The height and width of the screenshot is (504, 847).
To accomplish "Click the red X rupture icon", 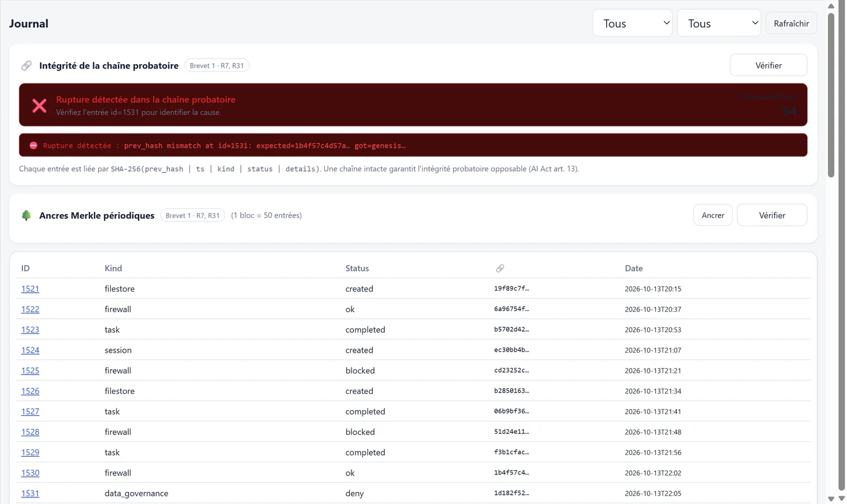I will coord(39,106).
